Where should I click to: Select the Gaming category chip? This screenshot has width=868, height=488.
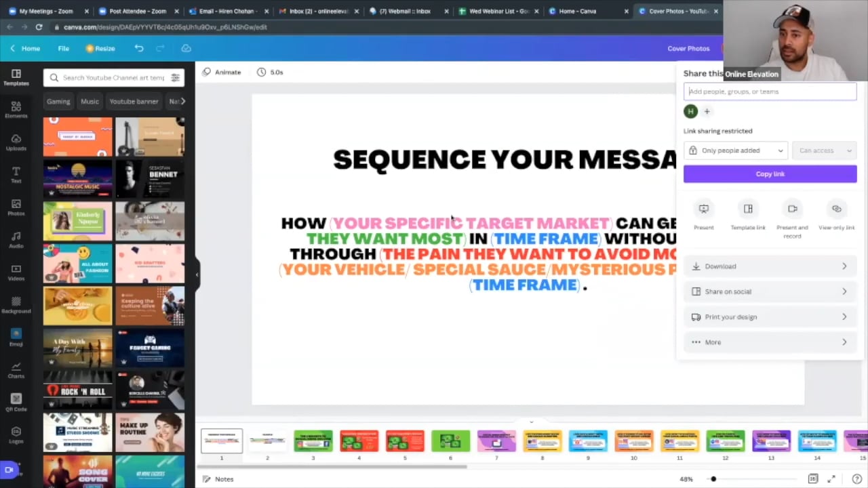point(58,101)
